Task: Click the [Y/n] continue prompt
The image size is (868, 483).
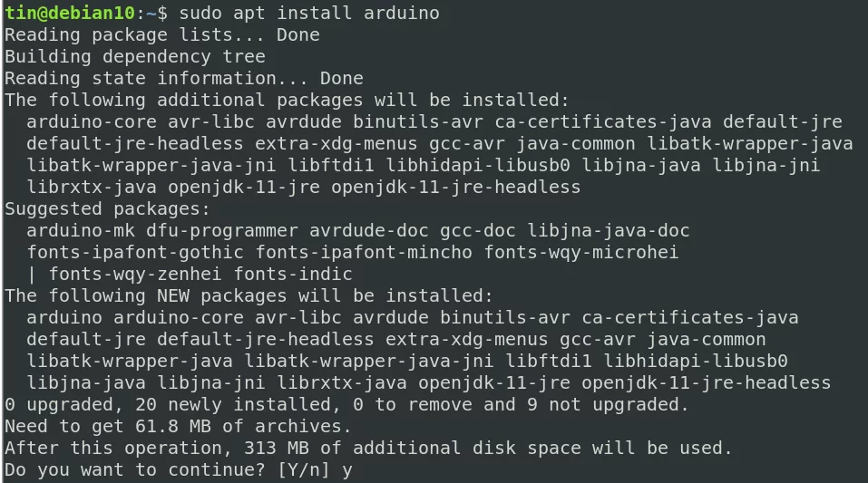Action: [x=303, y=469]
